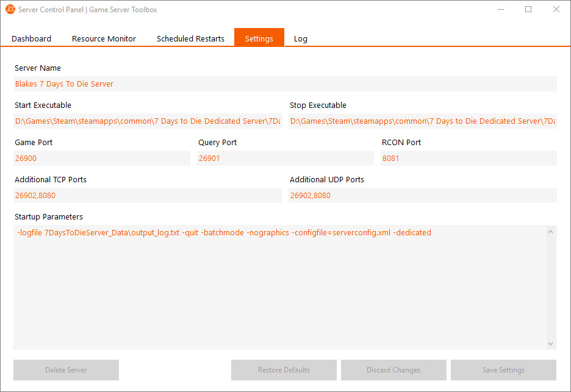Click Save Settings
Viewport: 571px width, 392px height.
click(503, 370)
